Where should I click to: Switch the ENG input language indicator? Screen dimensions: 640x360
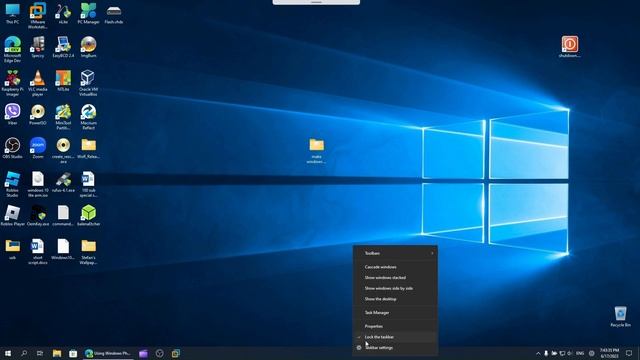coord(580,353)
